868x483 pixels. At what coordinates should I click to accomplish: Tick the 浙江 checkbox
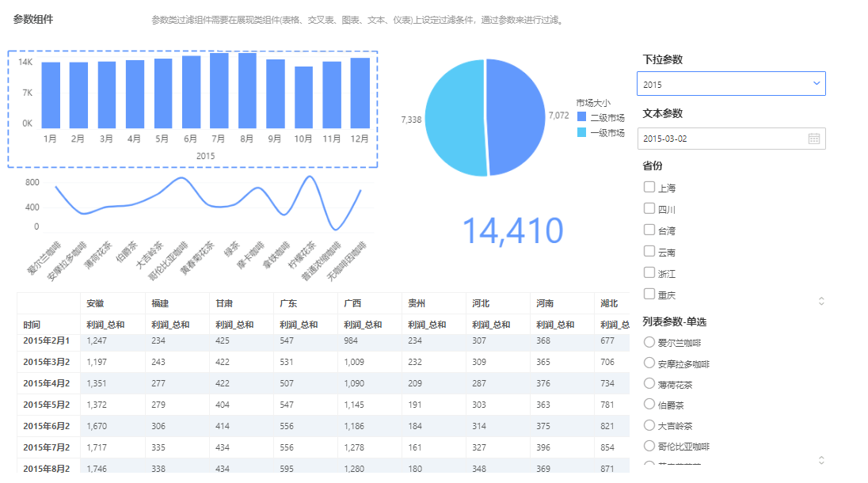pyautogui.click(x=649, y=273)
